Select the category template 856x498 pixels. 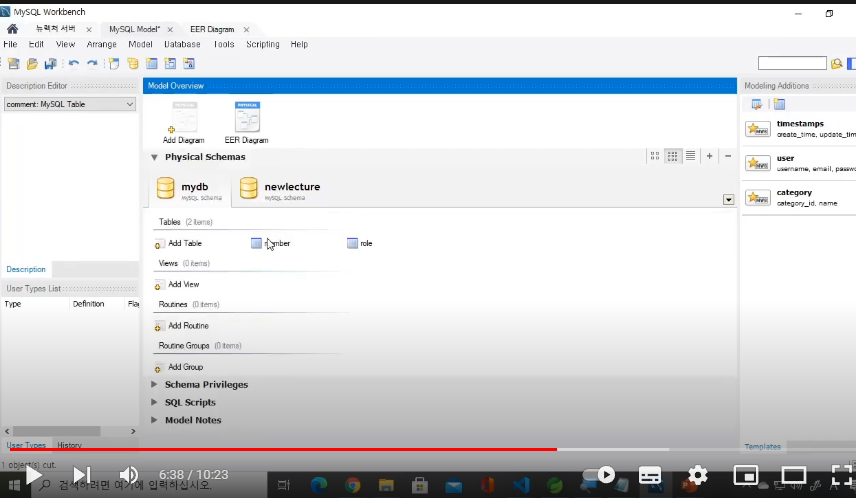point(799,198)
